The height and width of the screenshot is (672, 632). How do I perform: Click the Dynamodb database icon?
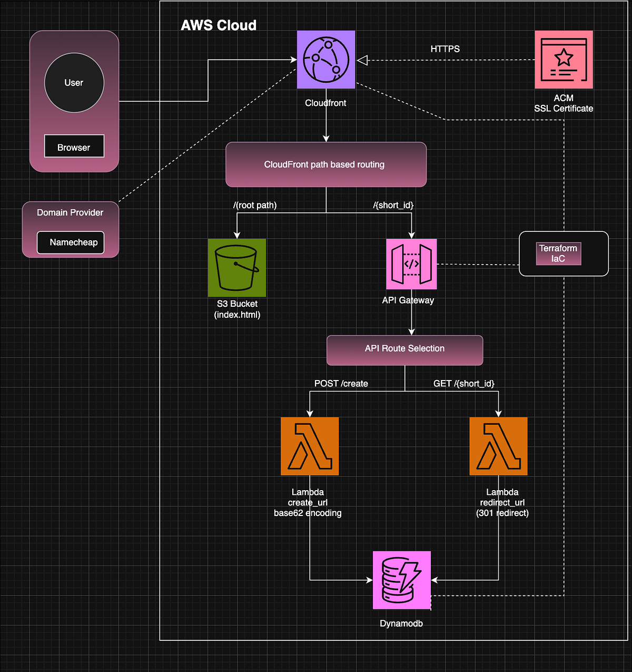click(x=401, y=580)
